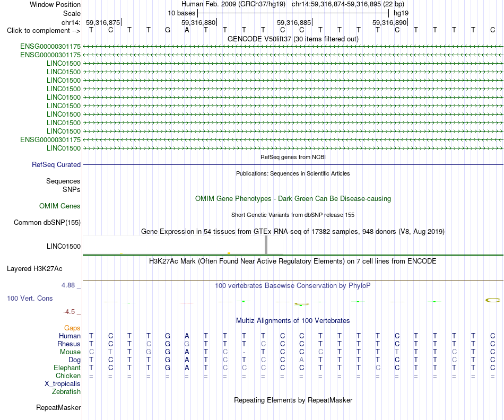Click the Mouse alignment row label

70,352
